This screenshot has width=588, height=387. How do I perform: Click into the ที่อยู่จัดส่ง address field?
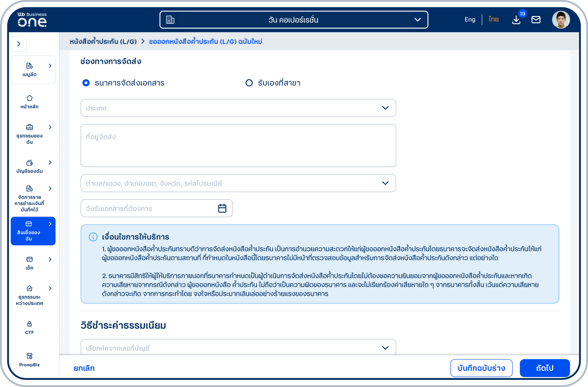(238, 145)
